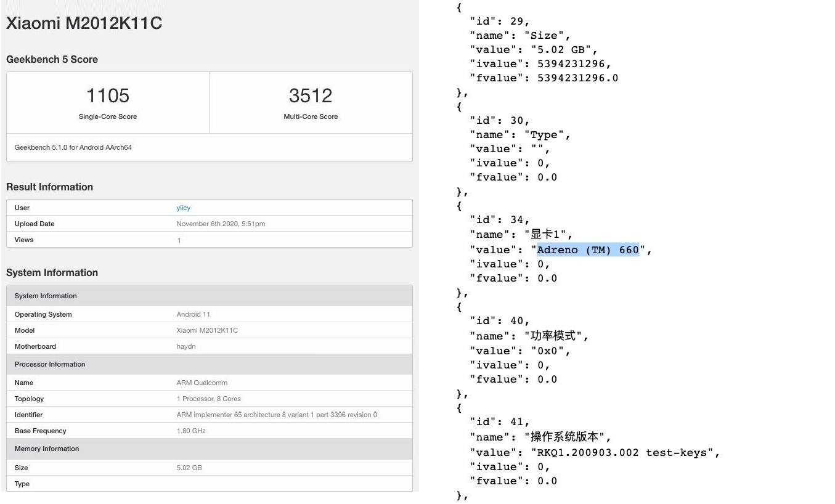
Task: Click the memory Type row label in table
Action: pyautogui.click(x=22, y=484)
